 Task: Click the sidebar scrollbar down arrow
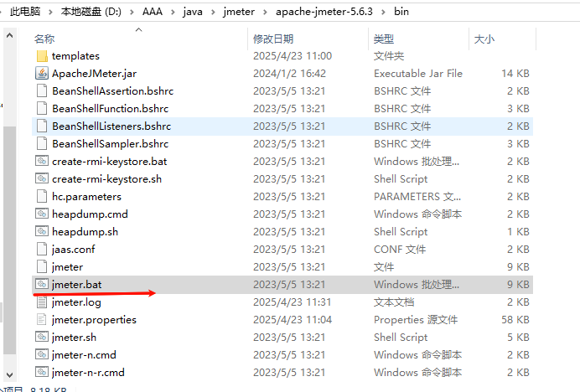click(10, 374)
